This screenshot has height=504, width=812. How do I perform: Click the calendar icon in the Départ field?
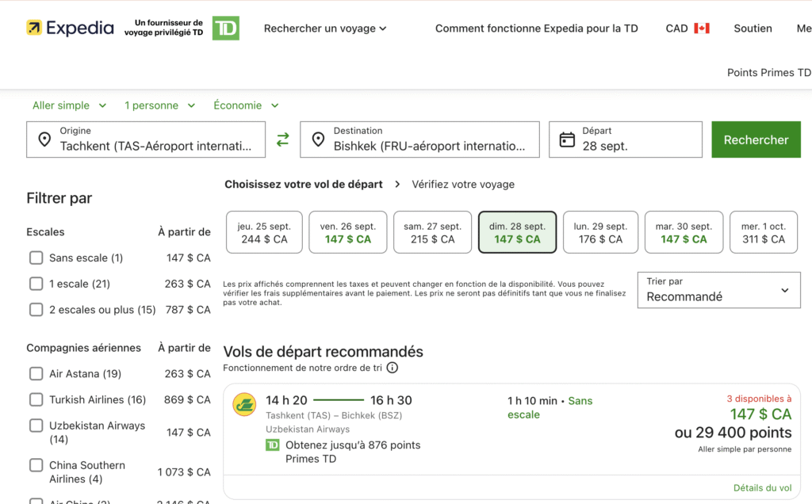coord(568,139)
